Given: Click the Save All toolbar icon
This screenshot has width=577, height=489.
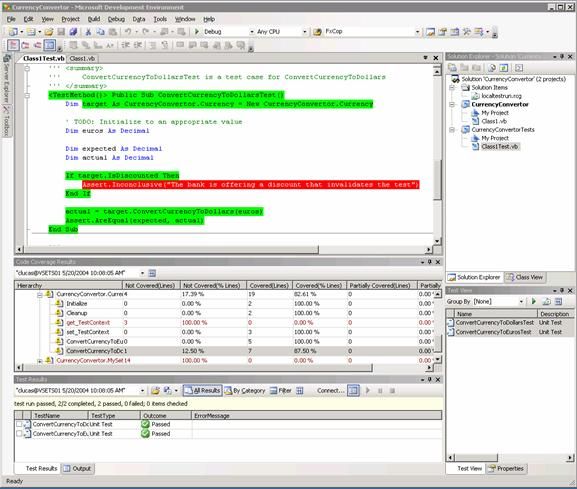Looking at the screenshot, I should 73,32.
